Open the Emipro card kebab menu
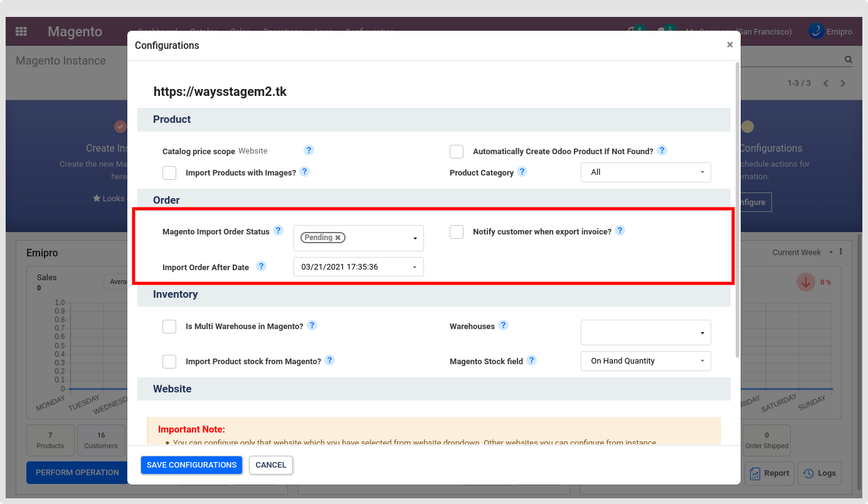The height and width of the screenshot is (504, 868). [x=841, y=252]
